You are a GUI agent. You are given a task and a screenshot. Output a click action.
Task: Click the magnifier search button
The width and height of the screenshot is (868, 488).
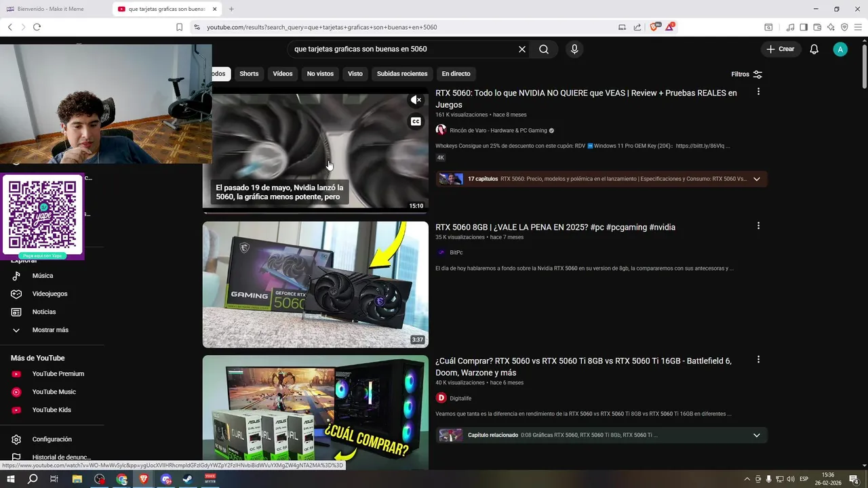click(544, 49)
